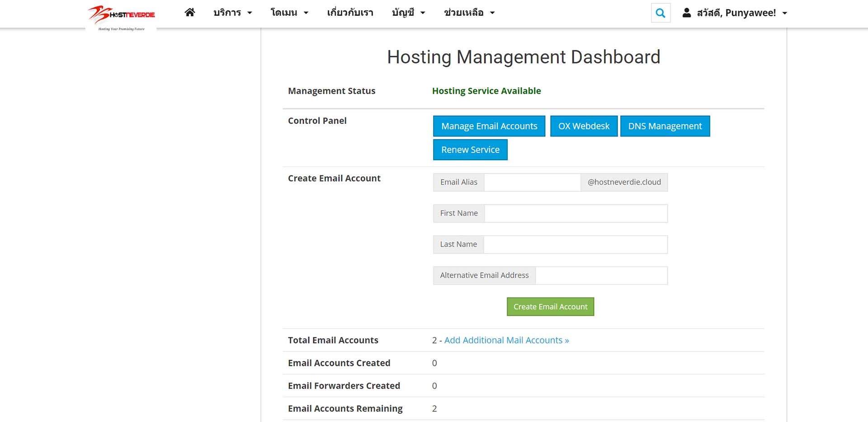Submit the green Create Email Account button
This screenshot has width=868, height=422.
550,307
